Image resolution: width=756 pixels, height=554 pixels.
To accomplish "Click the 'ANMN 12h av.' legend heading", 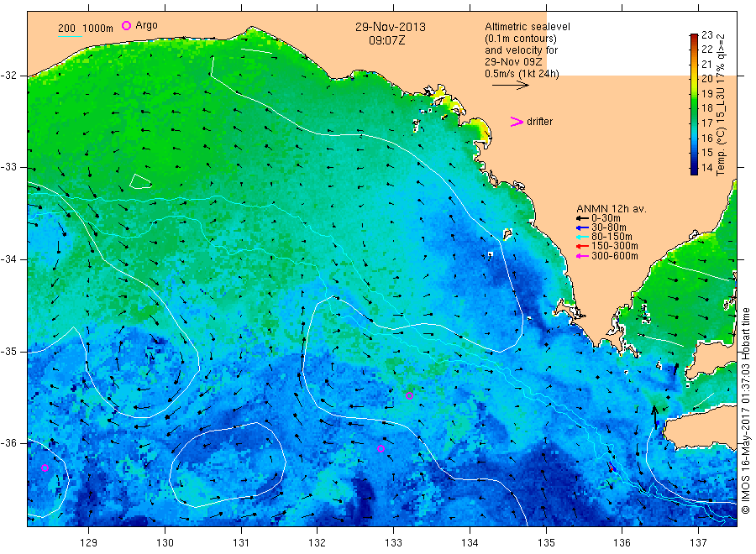I will point(612,209).
